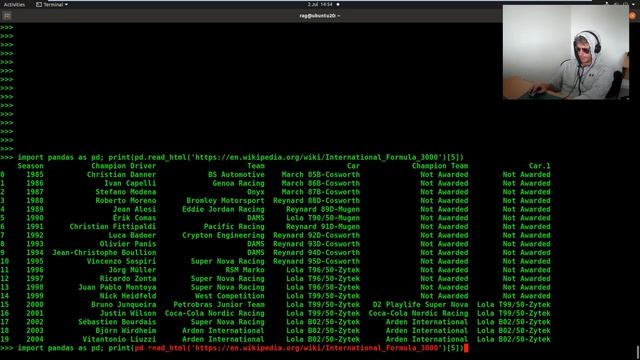Select the driver name Vincenzo Sospiri
The height and width of the screenshot is (360, 640).
[x=122, y=261]
